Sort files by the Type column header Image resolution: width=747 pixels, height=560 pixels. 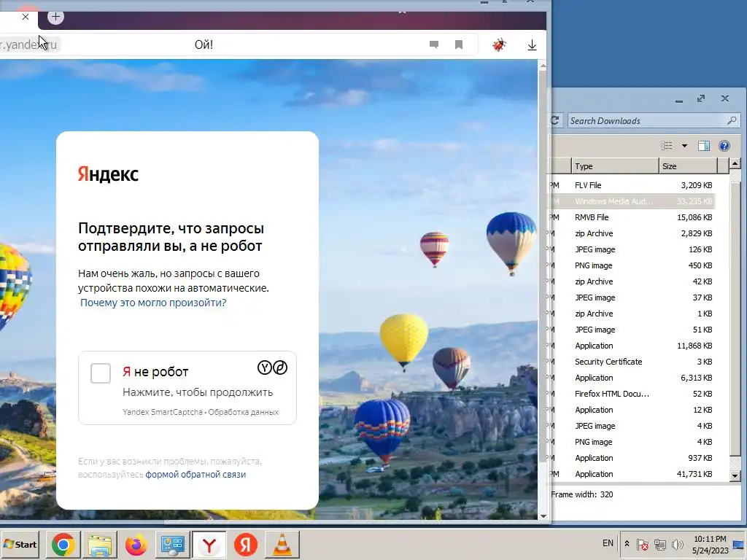point(614,166)
